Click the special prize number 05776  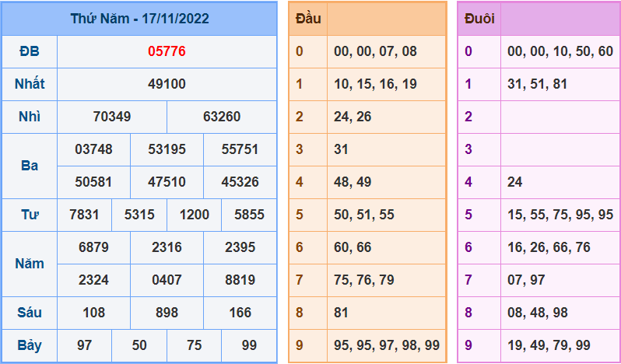[167, 51]
